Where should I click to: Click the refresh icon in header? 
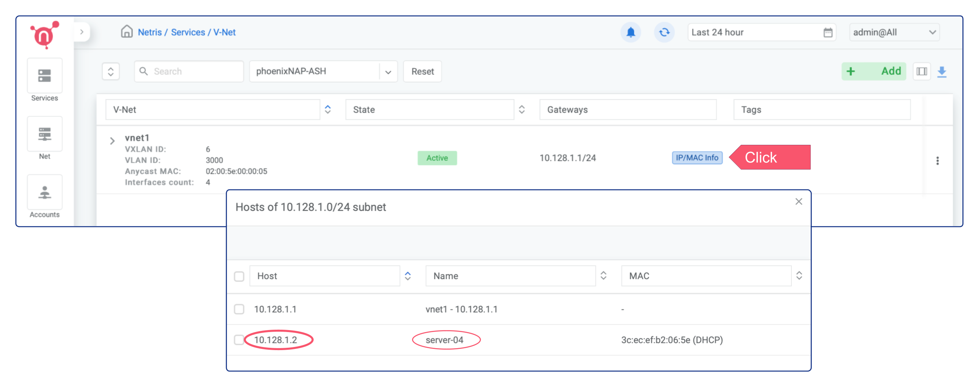(x=664, y=32)
